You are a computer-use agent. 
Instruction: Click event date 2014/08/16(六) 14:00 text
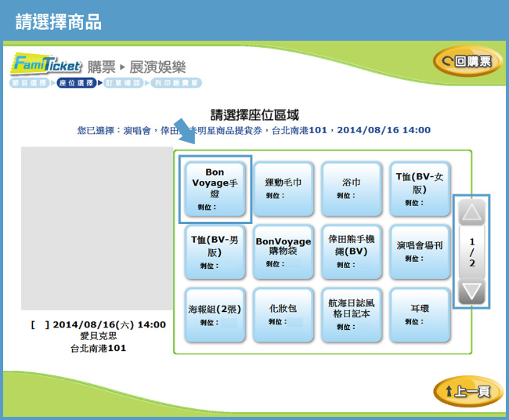(x=110, y=324)
